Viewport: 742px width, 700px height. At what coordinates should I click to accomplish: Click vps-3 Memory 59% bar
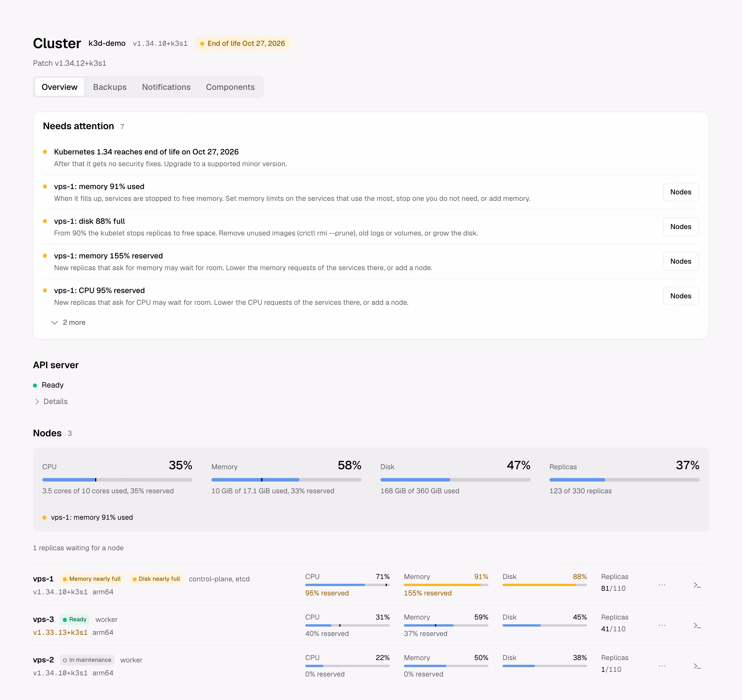[446, 626]
